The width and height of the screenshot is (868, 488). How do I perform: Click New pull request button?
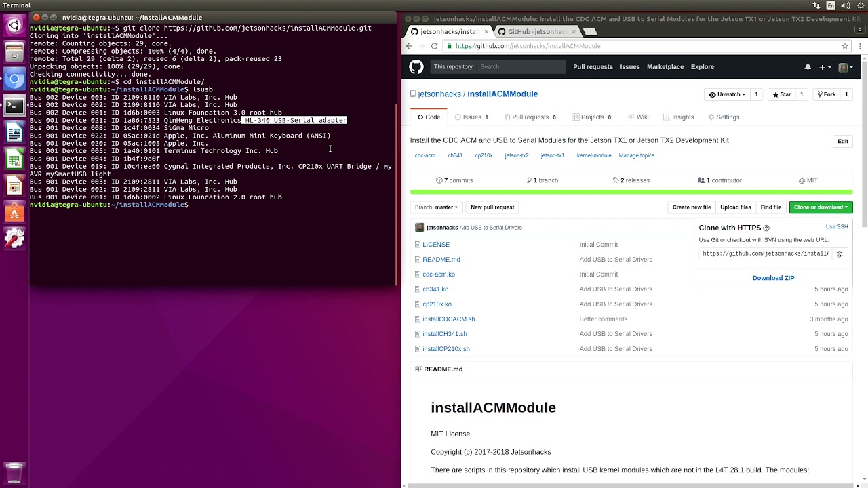(x=492, y=207)
